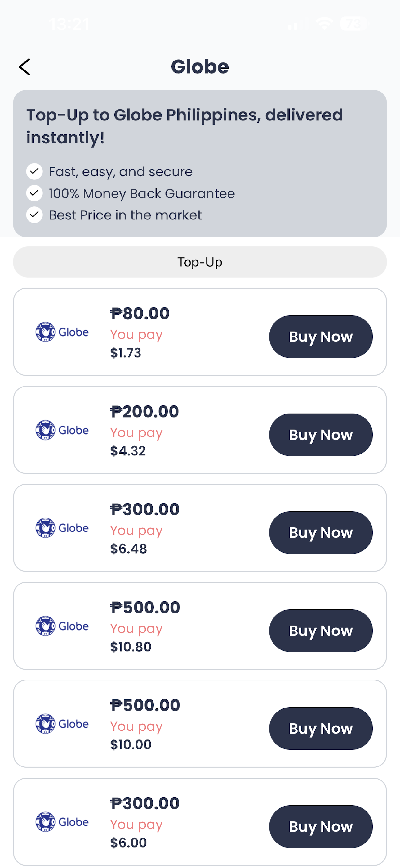Tap checkmark beside Fast, easy, and secure
The width and height of the screenshot is (400, 868).
point(34,171)
